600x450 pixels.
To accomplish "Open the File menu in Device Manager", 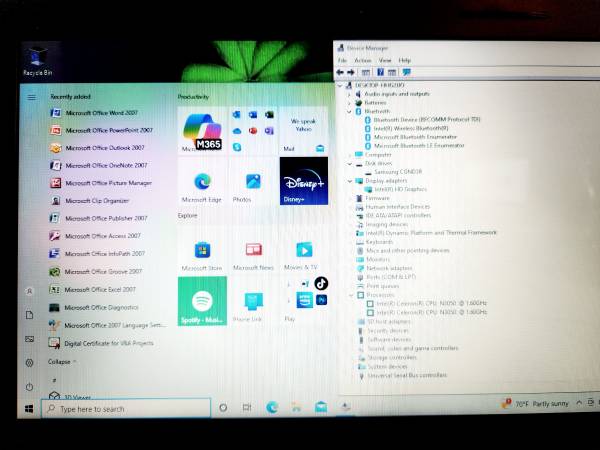I will pos(342,60).
